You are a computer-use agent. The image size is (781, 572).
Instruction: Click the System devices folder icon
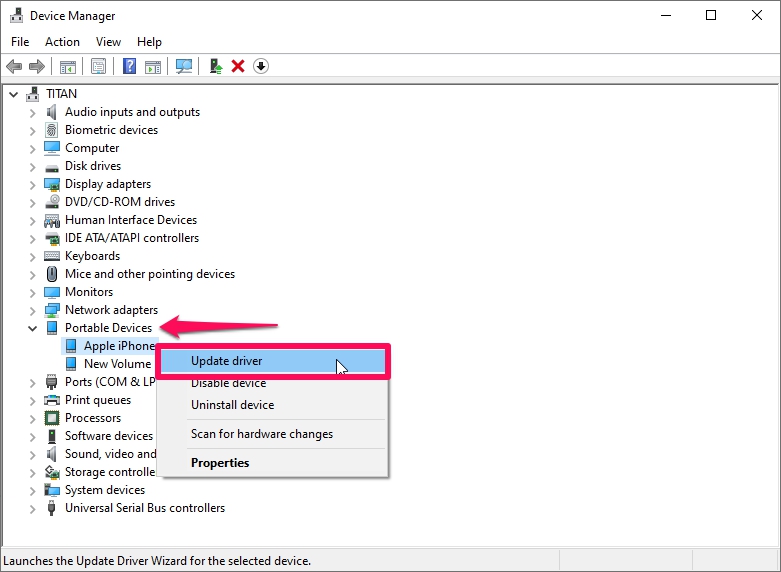tap(52, 490)
